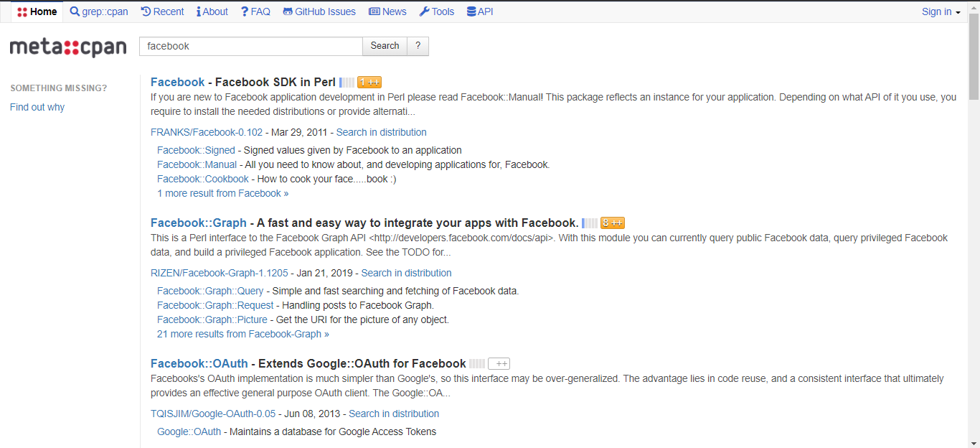Search in distribution for Facebook-Graph
The height and width of the screenshot is (448, 980).
point(406,273)
